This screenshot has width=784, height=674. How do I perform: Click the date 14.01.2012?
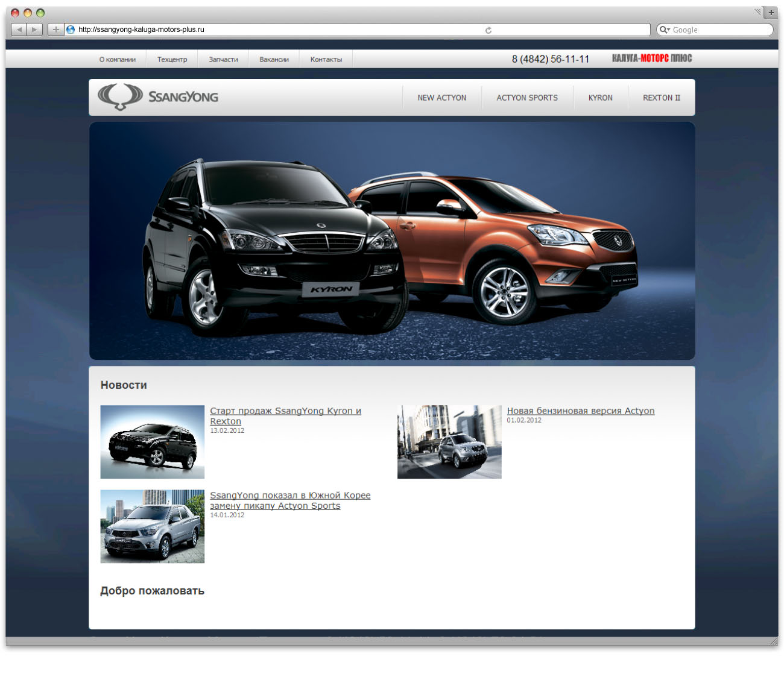click(x=227, y=515)
